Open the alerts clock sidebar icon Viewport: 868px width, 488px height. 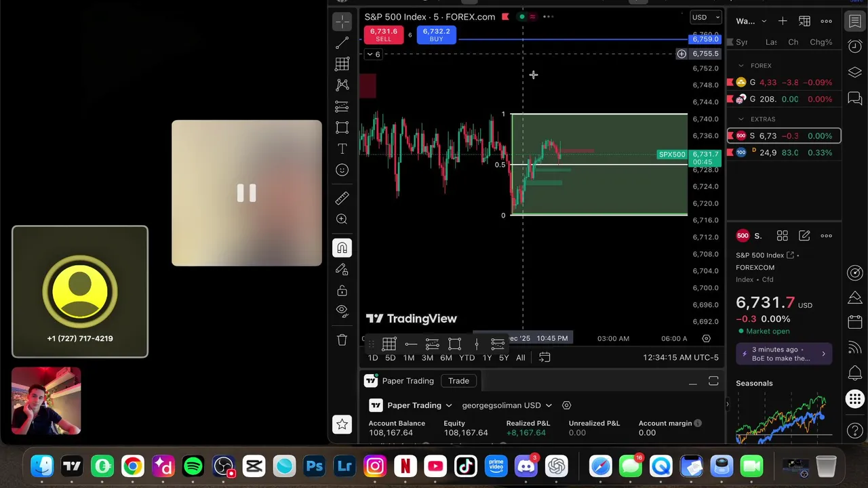854,45
